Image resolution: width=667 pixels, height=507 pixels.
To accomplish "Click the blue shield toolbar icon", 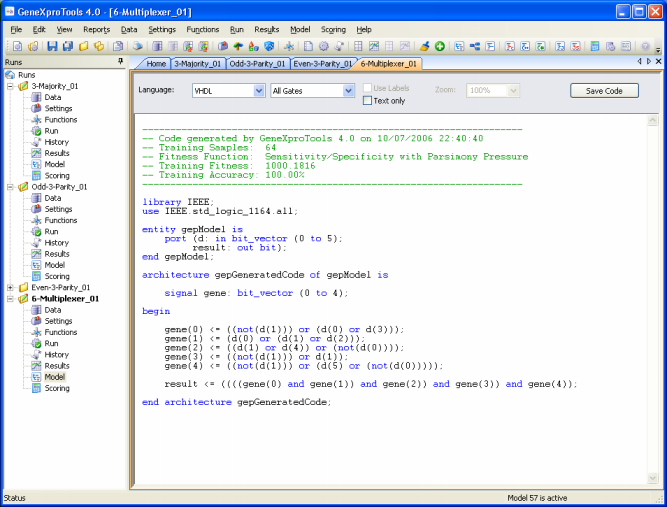I will (269, 46).
